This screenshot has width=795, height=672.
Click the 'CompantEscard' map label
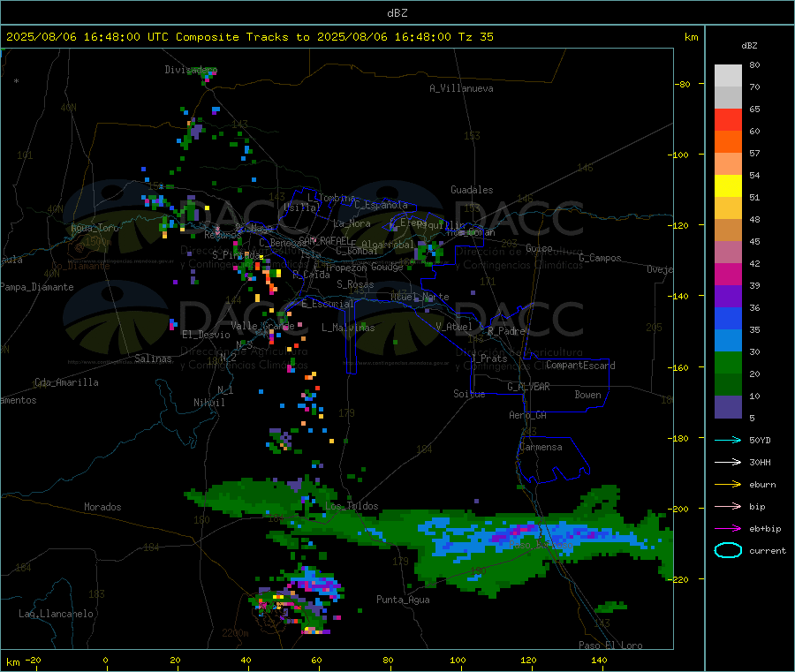coord(580,366)
